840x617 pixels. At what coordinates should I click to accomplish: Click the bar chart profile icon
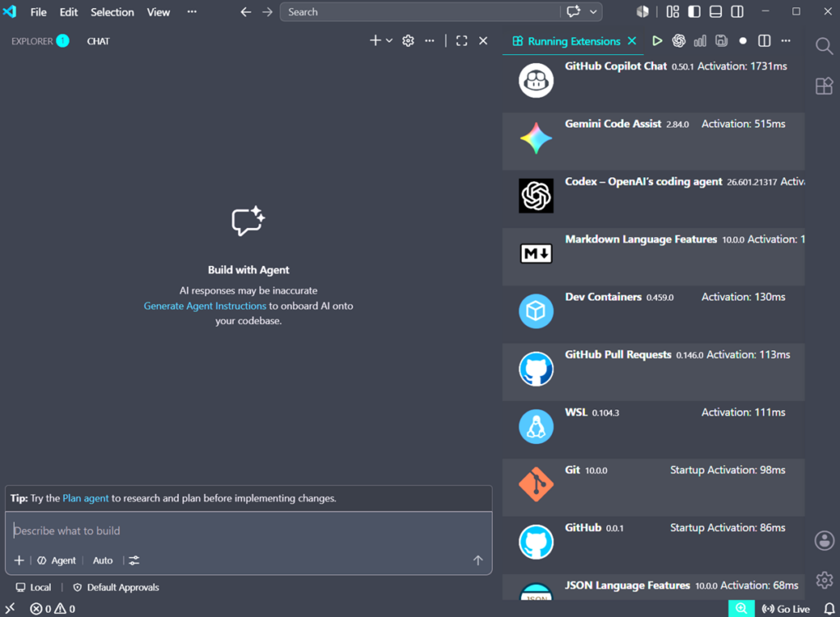[x=701, y=41]
